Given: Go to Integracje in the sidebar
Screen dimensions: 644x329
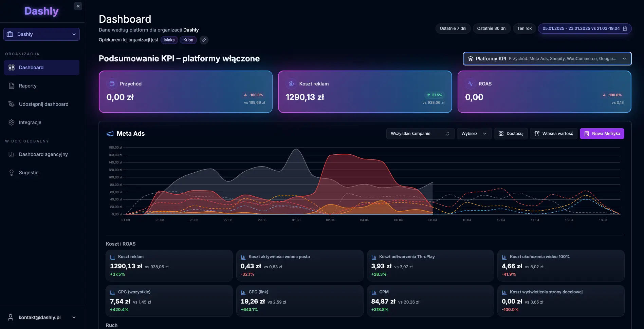Looking at the screenshot, I should click(x=30, y=122).
